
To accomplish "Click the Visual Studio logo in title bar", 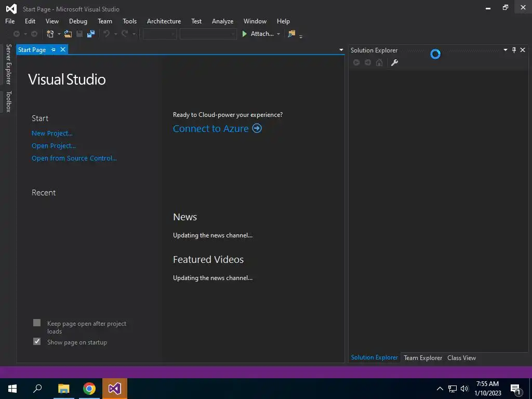I will coord(11,9).
